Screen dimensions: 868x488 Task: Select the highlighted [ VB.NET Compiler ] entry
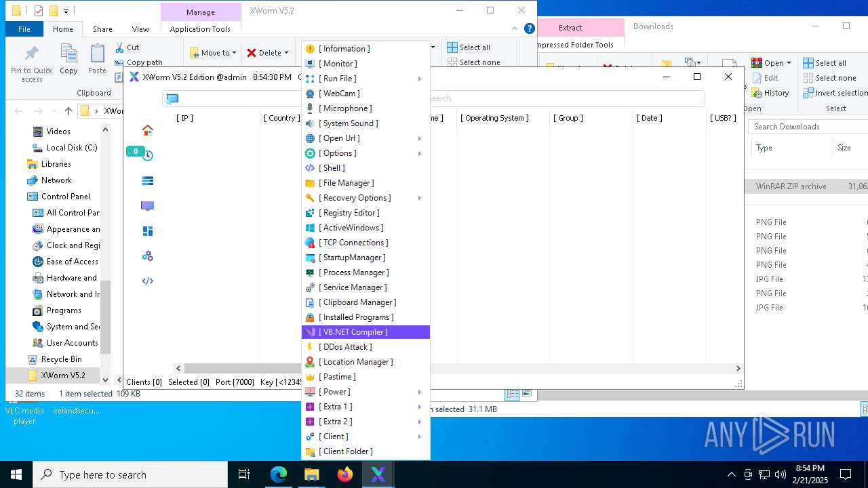[366, 332]
